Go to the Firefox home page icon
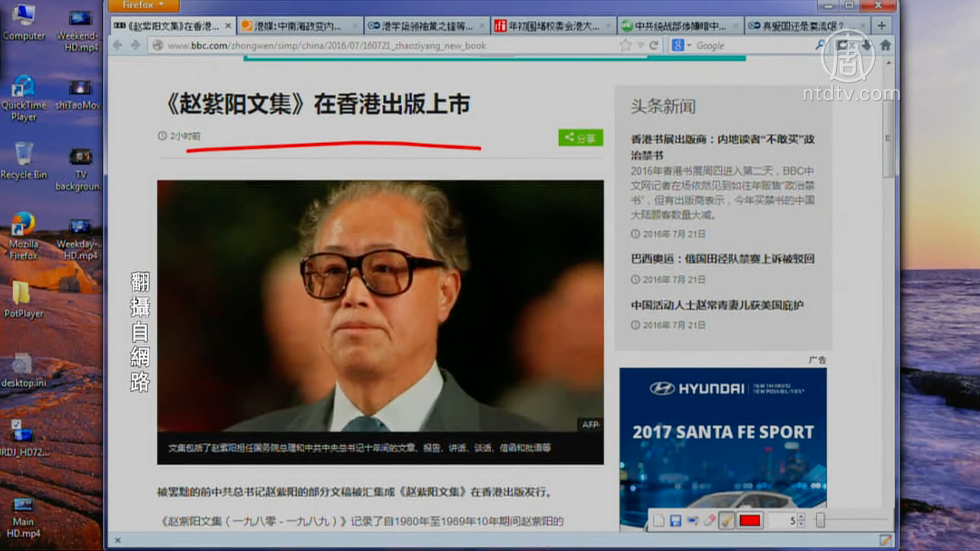980x551 pixels. click(x=886, y=45)
